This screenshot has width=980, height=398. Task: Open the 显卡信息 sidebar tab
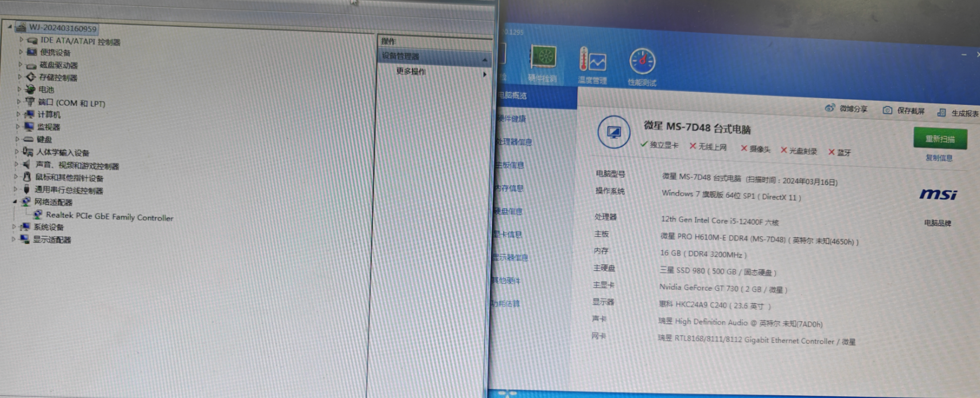[507, 234]
